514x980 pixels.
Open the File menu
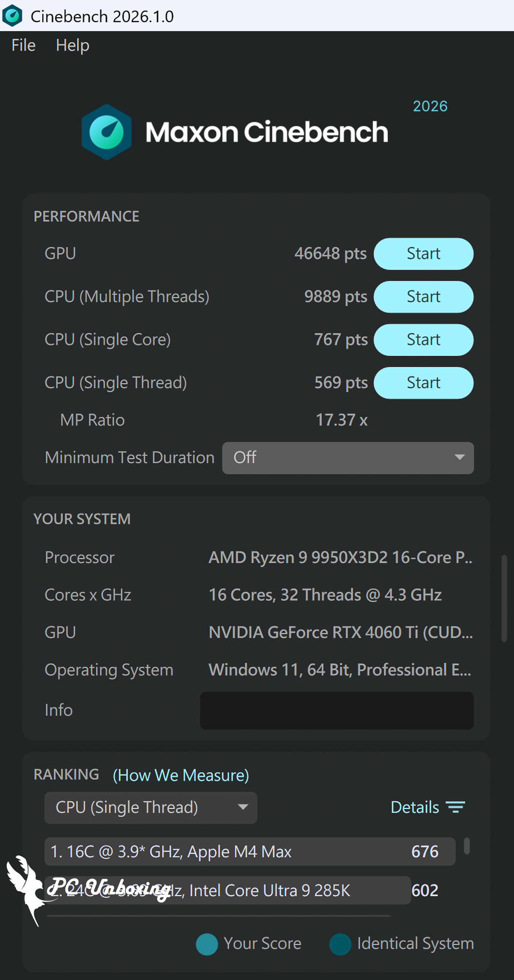coord(23,45)
